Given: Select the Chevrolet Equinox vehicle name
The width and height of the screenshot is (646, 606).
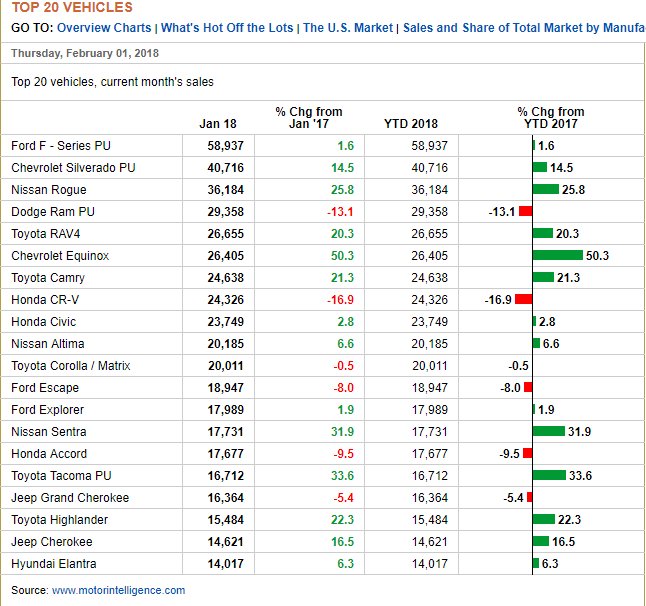Looking at the screenshot, I should click(x=60, y=256).
